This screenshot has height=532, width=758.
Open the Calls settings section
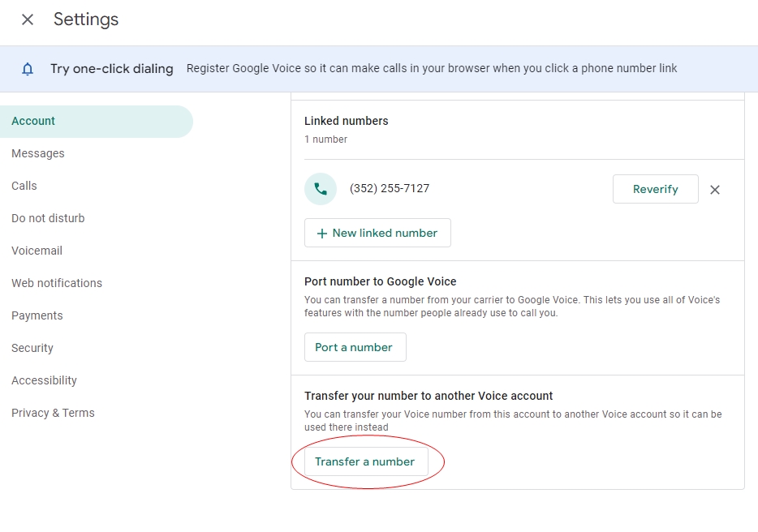(24, 186)
